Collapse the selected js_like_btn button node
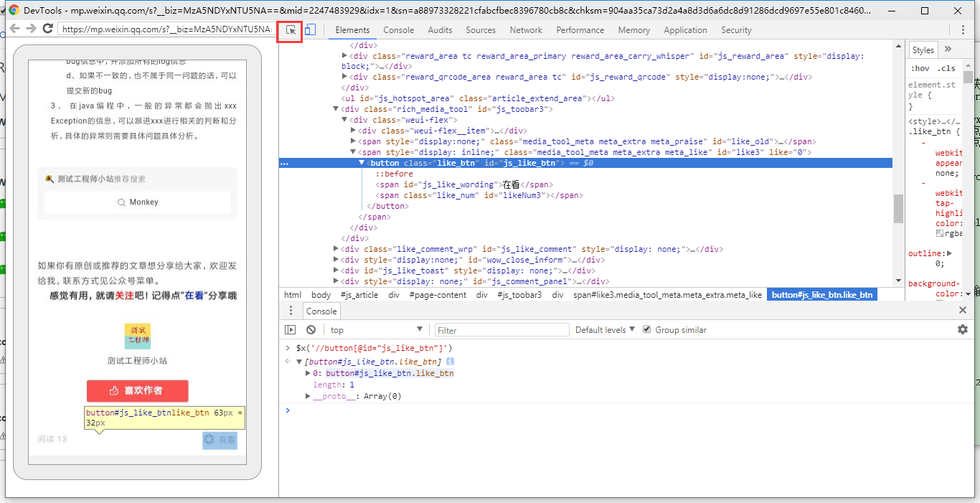 (362, 164)
